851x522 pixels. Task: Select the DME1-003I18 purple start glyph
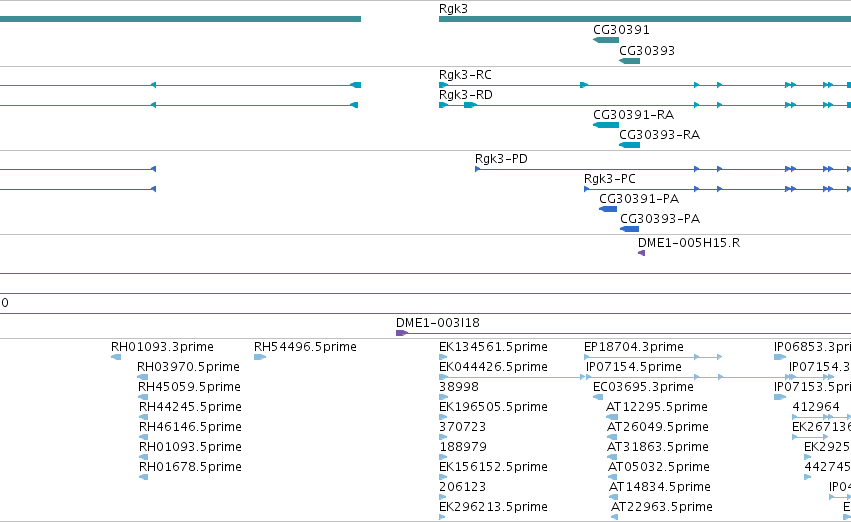[x=402, y=333]
